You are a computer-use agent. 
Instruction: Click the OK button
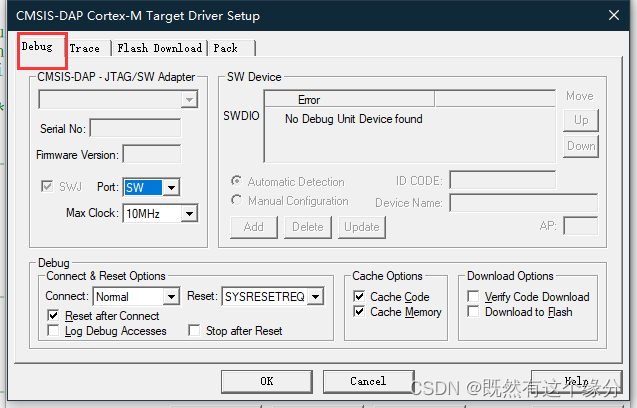coord(267,382)
